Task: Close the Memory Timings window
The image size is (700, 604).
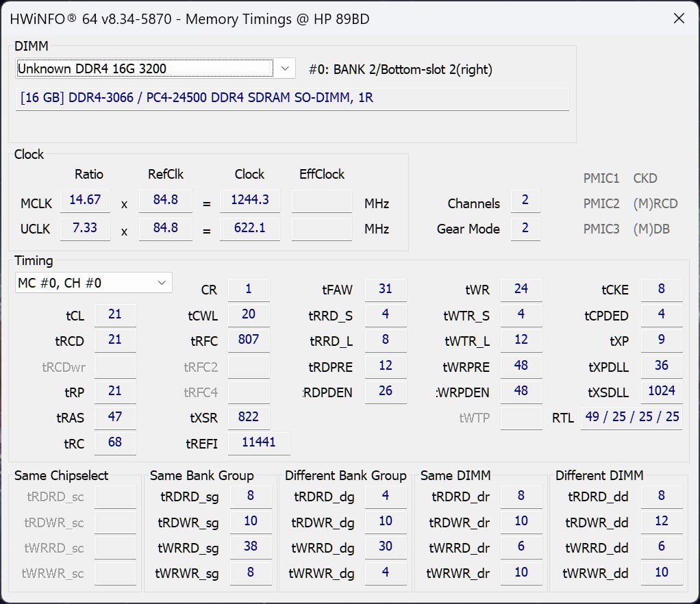Action: pyautogui.click(x=679, y=18)
